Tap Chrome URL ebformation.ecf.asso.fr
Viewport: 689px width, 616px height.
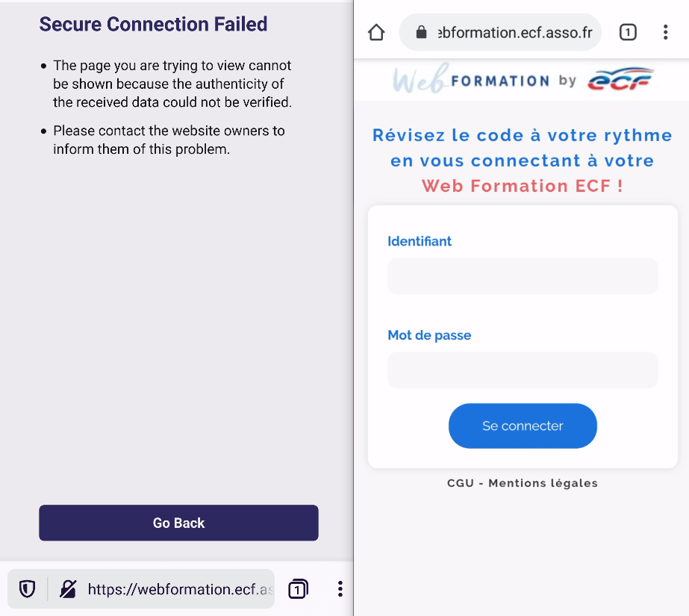coord(514,33)
